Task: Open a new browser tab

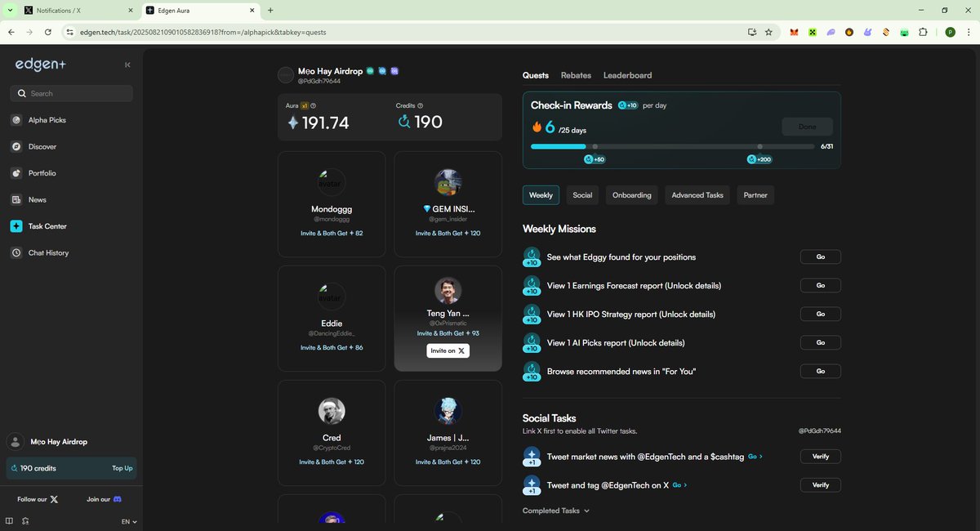Action: point(270,11)
